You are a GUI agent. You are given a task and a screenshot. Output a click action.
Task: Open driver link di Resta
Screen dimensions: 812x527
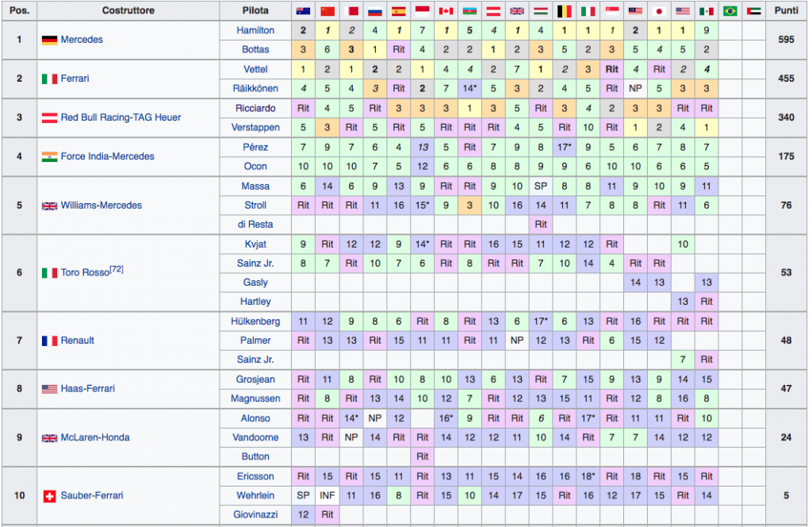point(255,224)
